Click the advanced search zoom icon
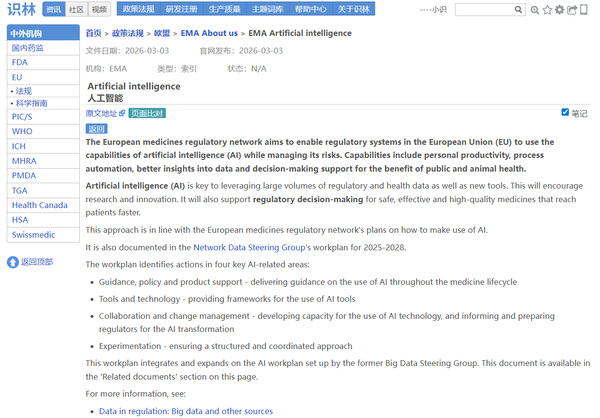Screen dimensions: 600x418 (x=535, y=10)
